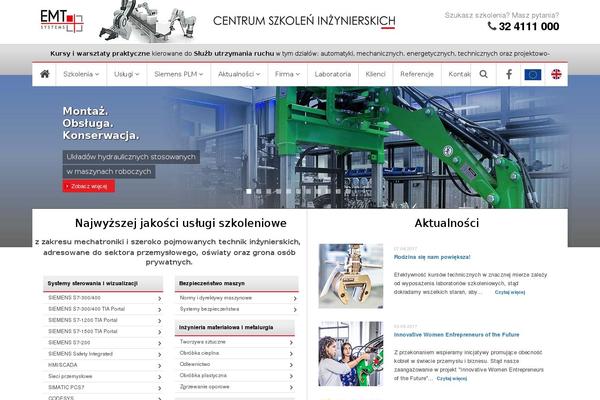The height and width of the screenshot is (400, 600).
Task: Click the European Union flag icon
Action: [533, 74]
